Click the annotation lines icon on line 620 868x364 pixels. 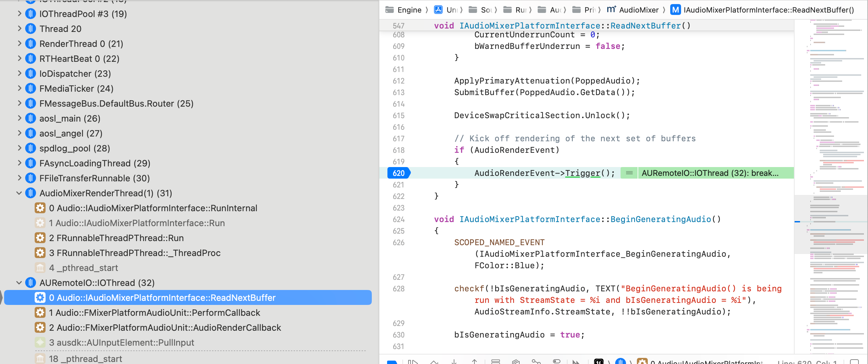tap(629, 173)
